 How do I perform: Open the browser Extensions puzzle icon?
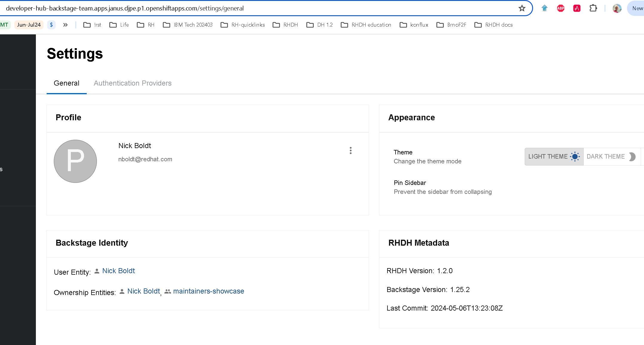point(593,8)
